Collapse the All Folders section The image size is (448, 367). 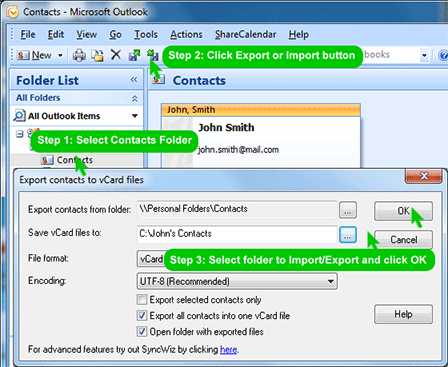click(134, 98)
